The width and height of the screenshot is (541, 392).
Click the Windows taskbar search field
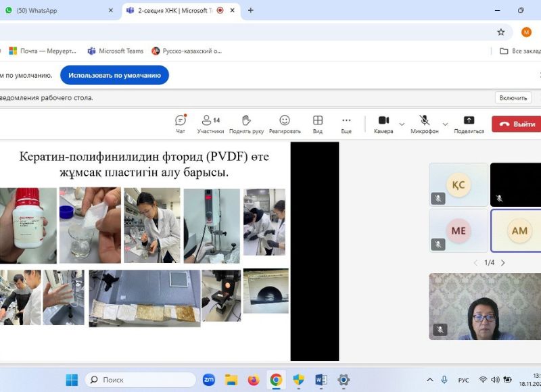click(x=139, y=380)
